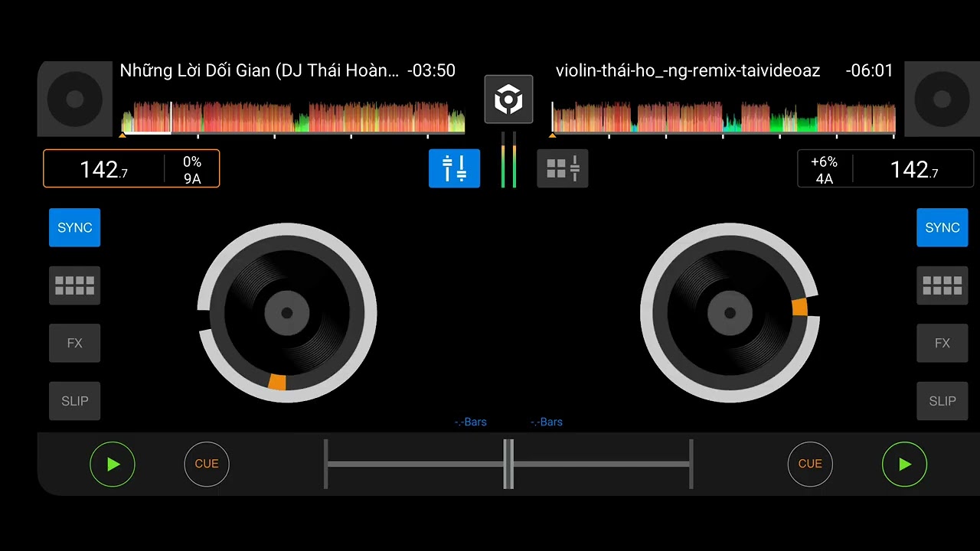980x551 pixels.
Task: Disable SYNC on the left deck
Action: point(75,227)
